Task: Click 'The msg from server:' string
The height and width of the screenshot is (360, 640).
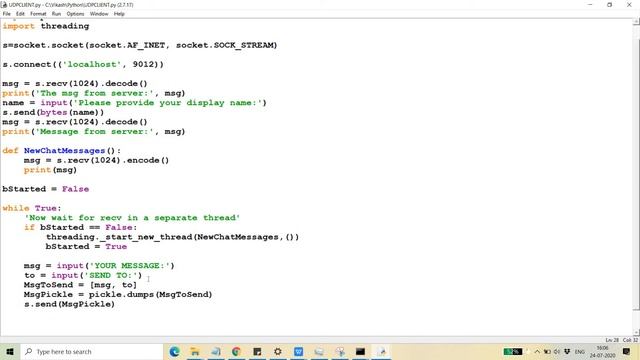Action: 94,93
